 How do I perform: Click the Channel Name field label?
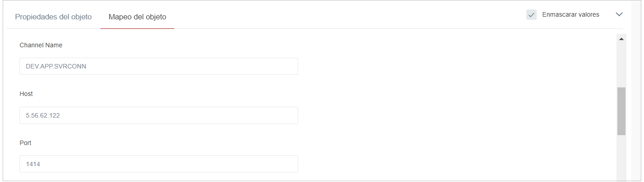[x=41, y=45]
